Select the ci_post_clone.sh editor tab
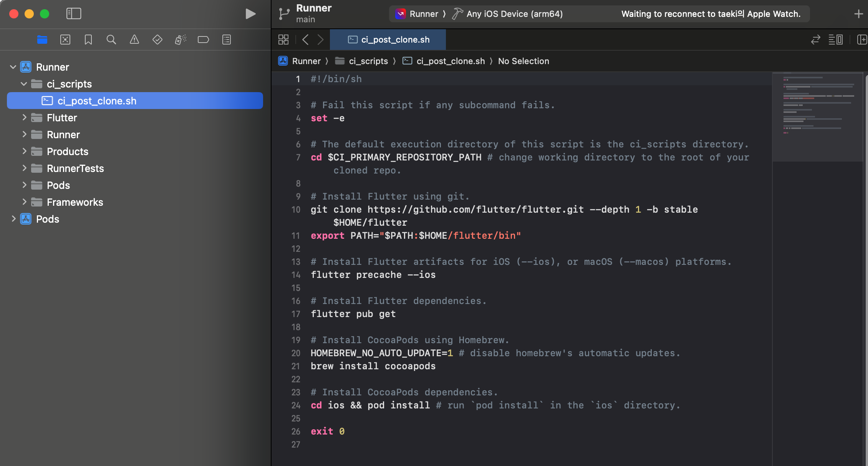868x466 pixels. pos(388,40)
